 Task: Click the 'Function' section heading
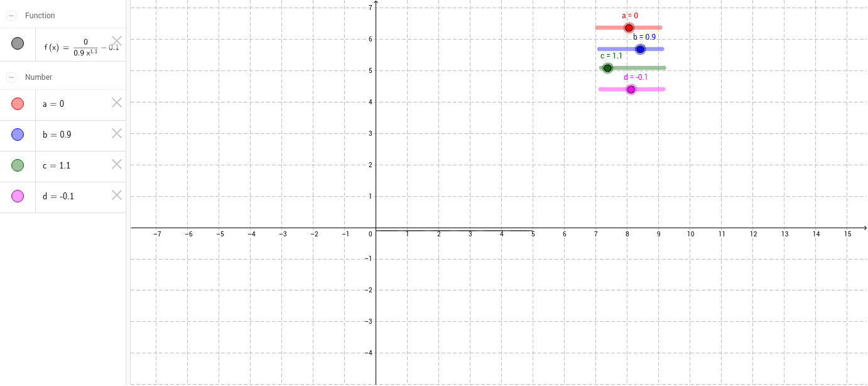click(x=40, y=16)
